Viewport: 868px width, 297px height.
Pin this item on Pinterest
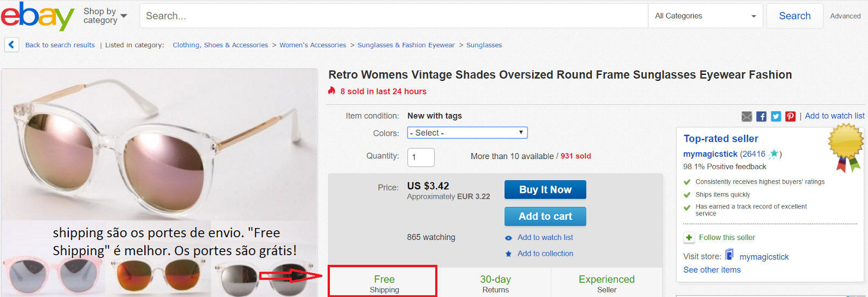[x=790, y=116]
